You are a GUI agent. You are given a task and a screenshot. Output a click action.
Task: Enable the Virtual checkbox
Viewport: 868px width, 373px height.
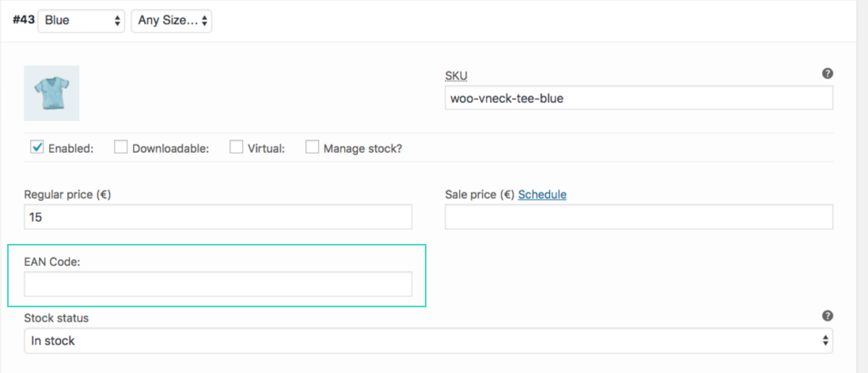click(x=236, y=147)
